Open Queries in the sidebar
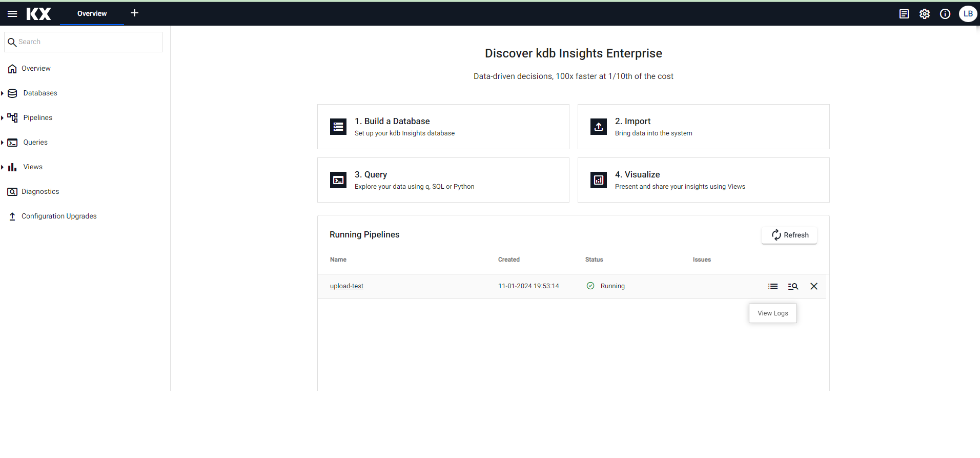Image resolution: width=980 pixels, height=458 pixels. point(35,143)
